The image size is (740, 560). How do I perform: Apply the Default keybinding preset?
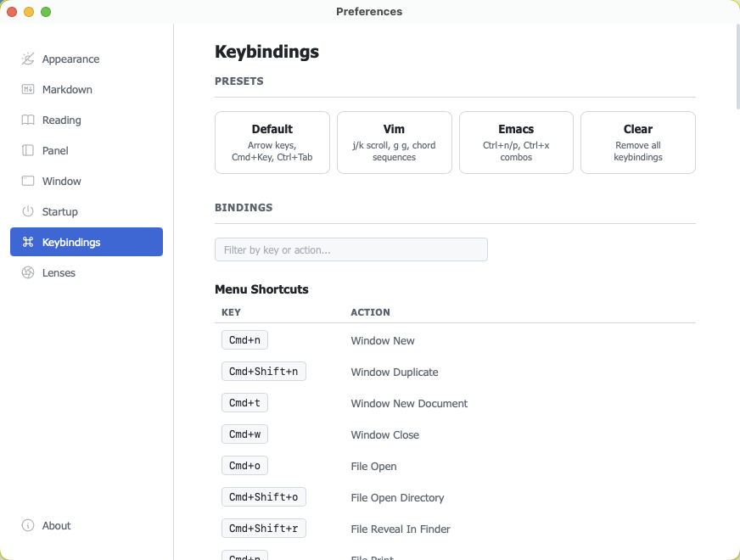(x=272, y=143)
